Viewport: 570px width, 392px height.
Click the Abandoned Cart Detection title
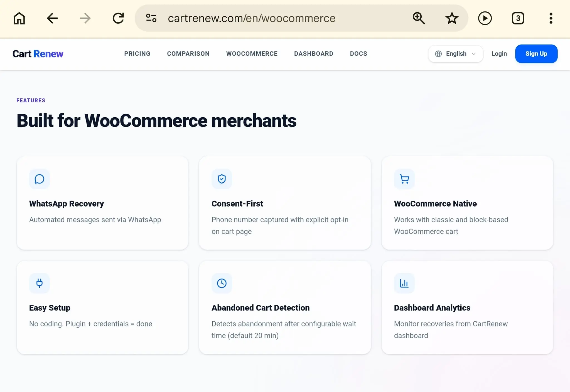point(261,308)
